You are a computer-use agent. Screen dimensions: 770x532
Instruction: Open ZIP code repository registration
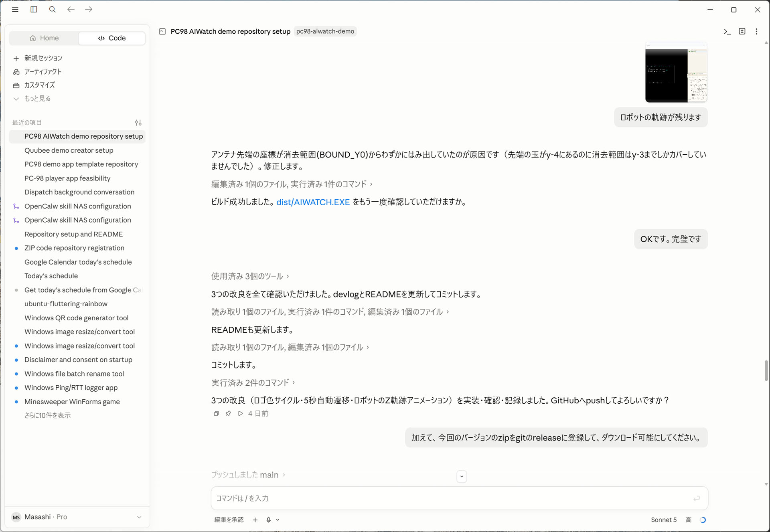click(x=75, y=248)
